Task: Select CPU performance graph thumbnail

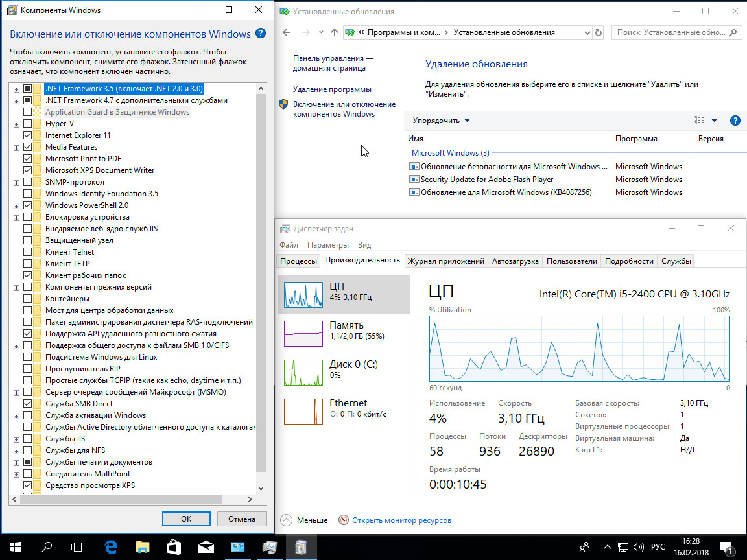Action: (x=303, y=295)
